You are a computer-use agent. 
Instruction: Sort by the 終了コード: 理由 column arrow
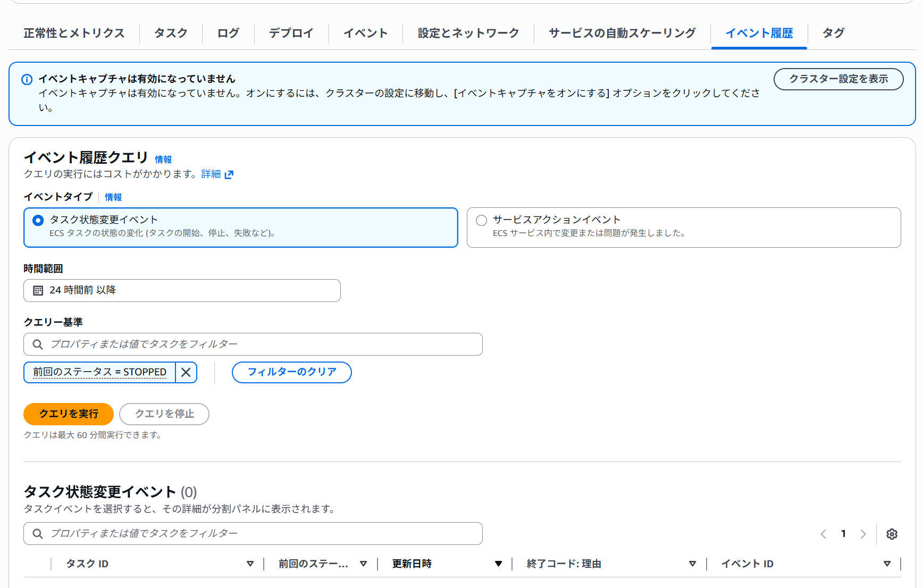tap(693, 564)
